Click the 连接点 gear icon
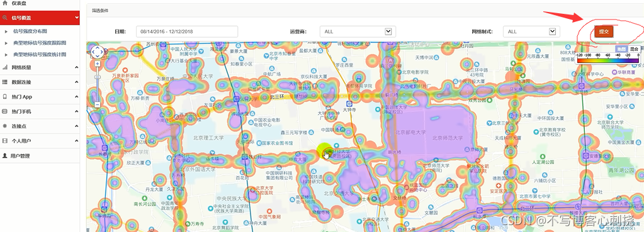 click(5, 126)
